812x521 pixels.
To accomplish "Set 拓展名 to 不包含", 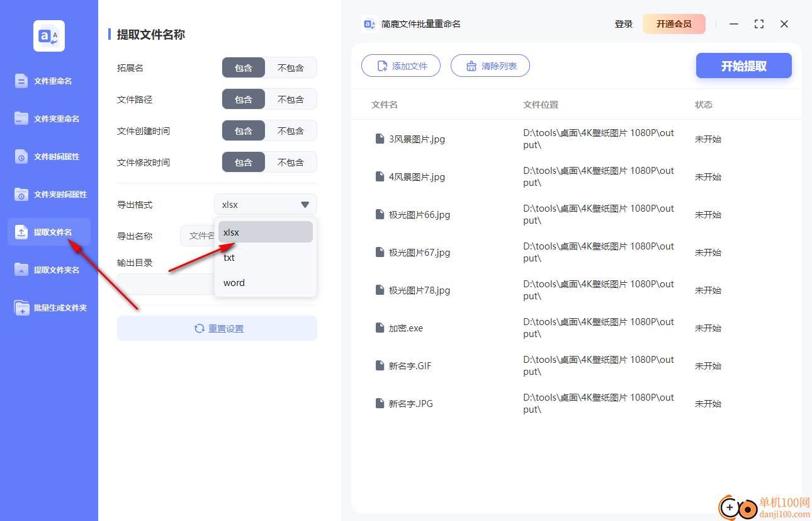I will click(x=291, y=68).
